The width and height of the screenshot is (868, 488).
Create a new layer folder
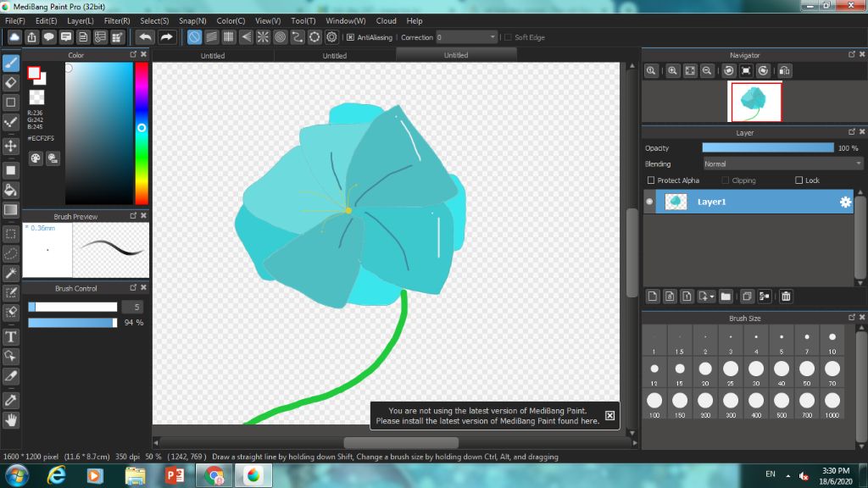726,297
